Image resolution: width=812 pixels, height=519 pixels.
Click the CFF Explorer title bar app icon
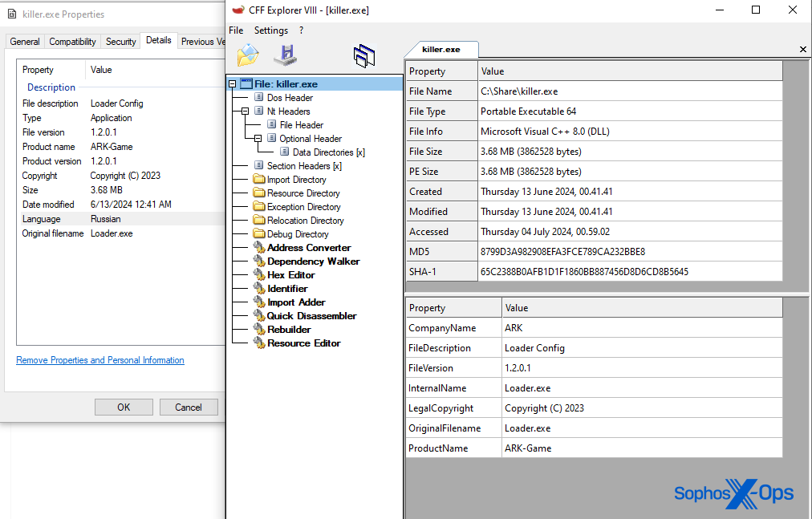(x=238, y=10)
